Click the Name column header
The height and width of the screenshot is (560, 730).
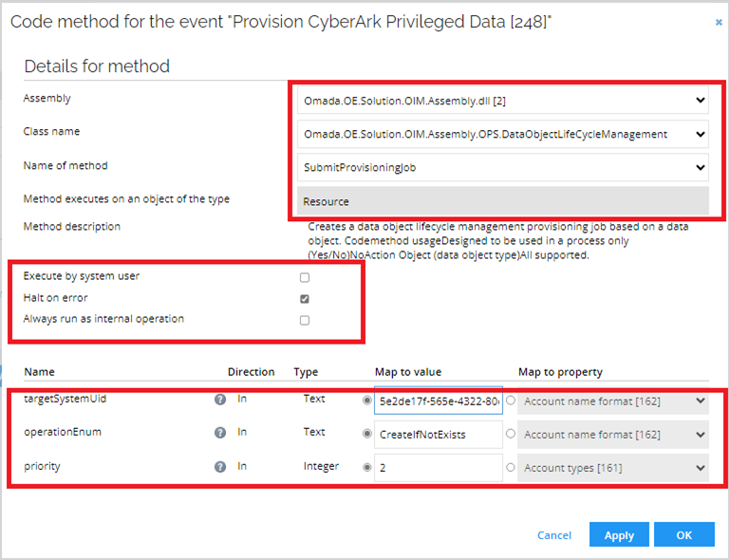tap(40, 372)
